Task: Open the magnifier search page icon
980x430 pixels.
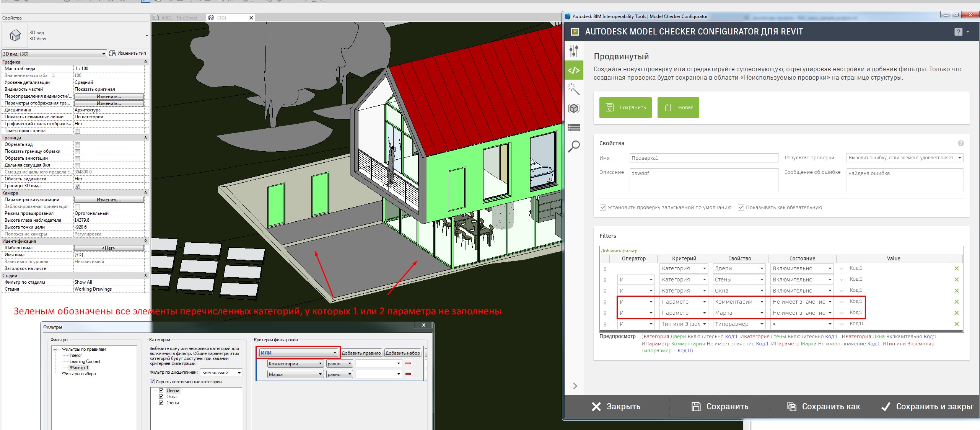Action: coord(573,146)
